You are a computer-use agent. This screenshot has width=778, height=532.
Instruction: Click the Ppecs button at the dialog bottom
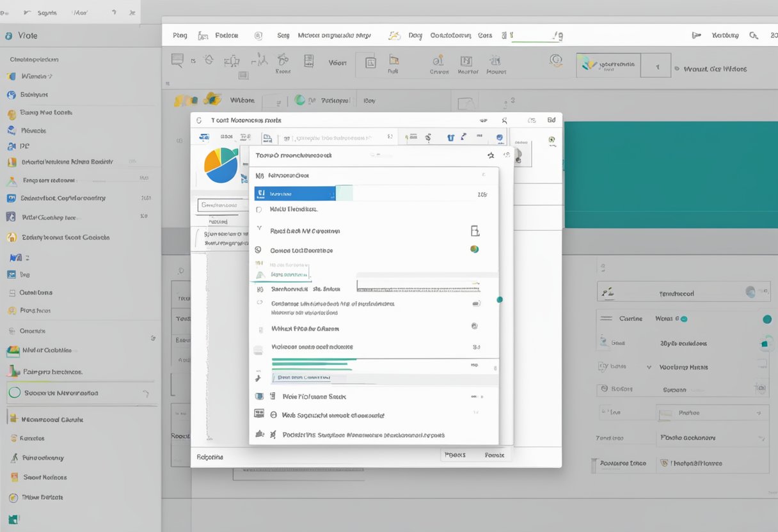(455, 455)
